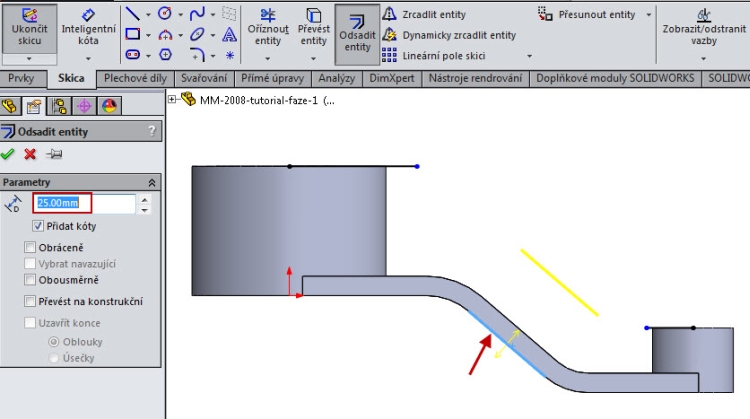Viewport: 750px width, 419px height.
Task: Expand Rectangle tool dropdown arrow
Action: point(148,35)
